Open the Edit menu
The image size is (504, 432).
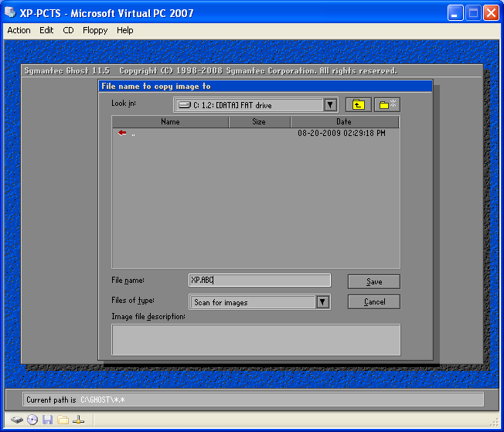point(46,30)
